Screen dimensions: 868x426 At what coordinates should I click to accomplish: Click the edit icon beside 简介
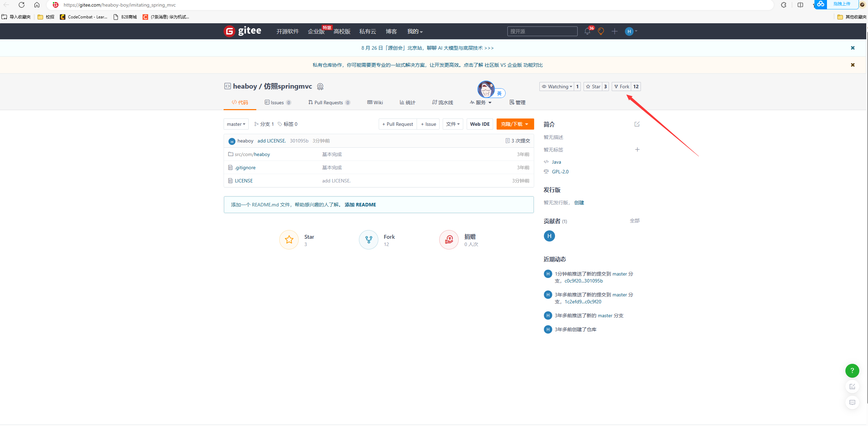click(637, 124)
